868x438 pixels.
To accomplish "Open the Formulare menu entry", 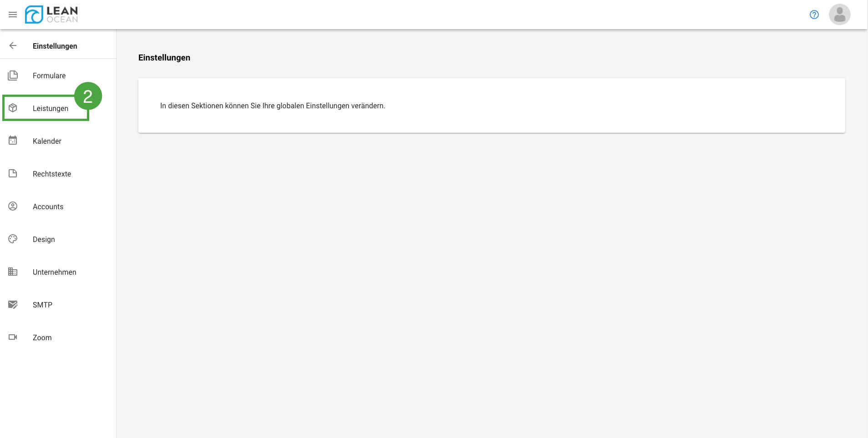I will [49, 76].
